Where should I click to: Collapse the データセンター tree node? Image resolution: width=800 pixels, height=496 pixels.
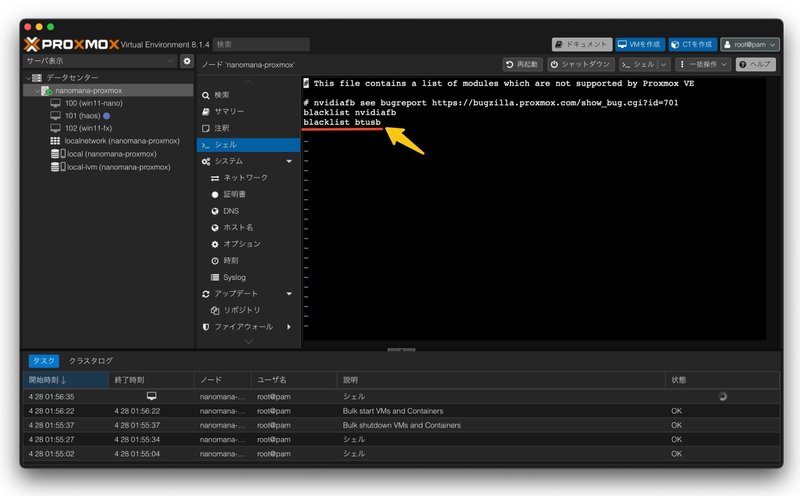click(x=28, y=78)
